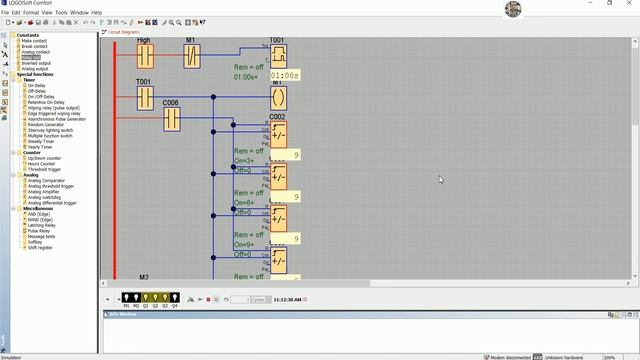
Task: Select Retentive On-Delay in the tree
Action: tap(46, 102)
